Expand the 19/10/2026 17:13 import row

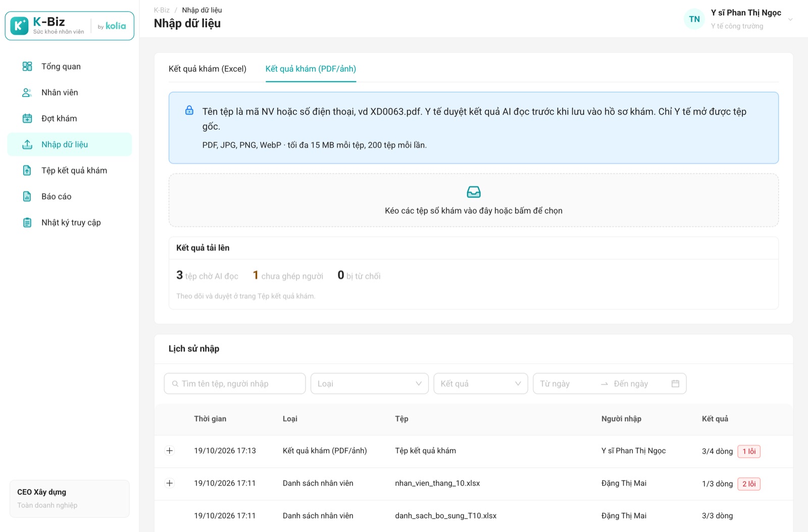point(170,451)
